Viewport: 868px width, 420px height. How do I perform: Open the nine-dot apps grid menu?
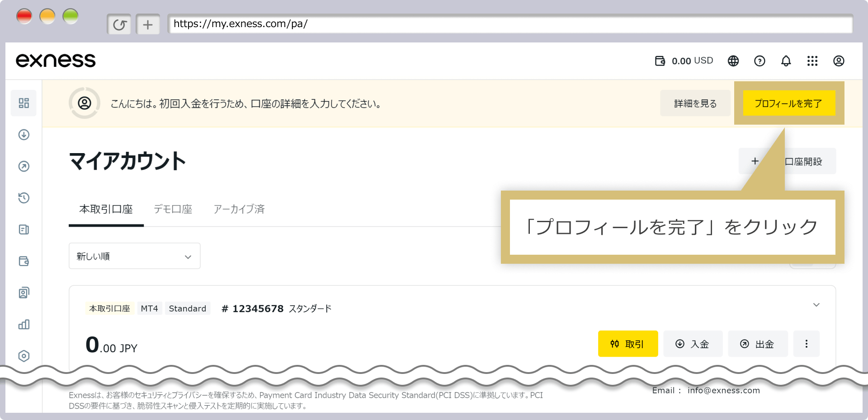812,61
